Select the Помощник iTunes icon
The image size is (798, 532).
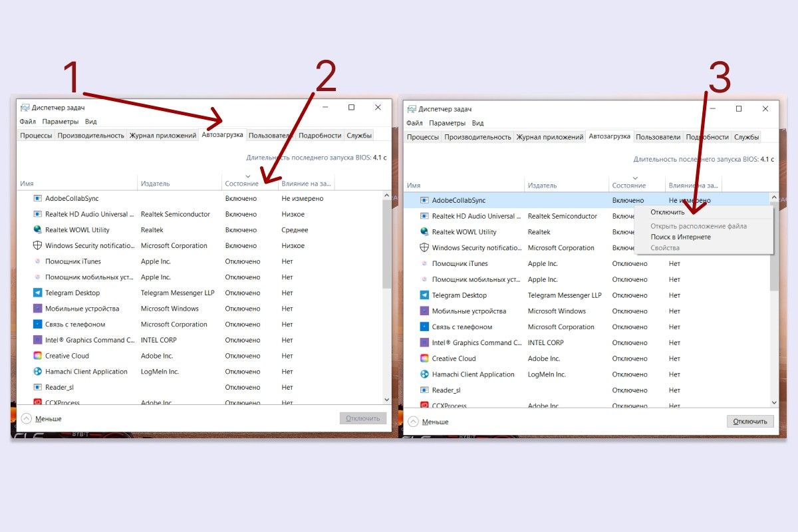pos(37,261)
